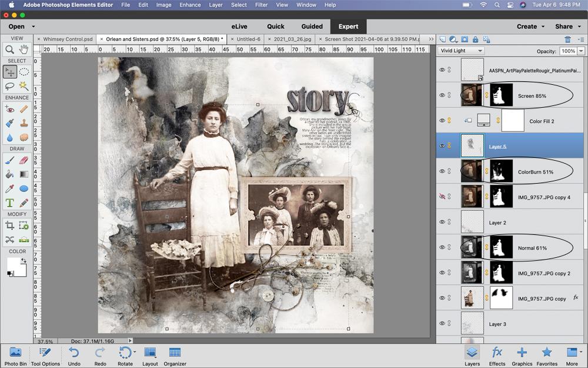The image size is (588, 368).
Task: Click the Undo button
Action: pos(74,356)
